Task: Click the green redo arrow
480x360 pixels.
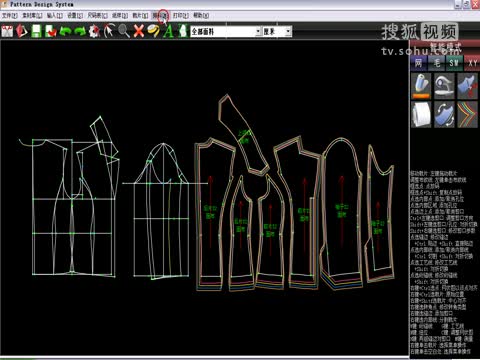Action: click(80, 31)
